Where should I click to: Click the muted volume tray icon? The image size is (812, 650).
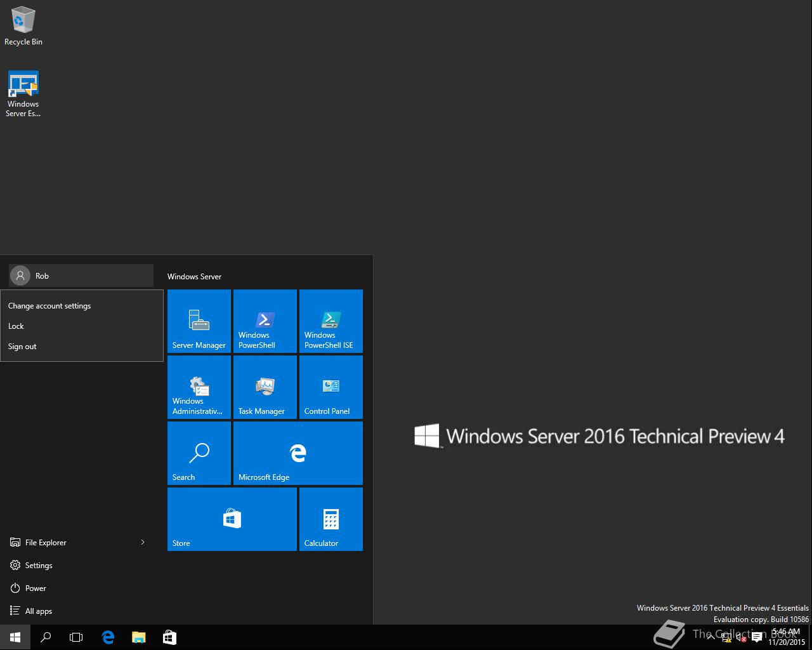click(x=741, y=637)
